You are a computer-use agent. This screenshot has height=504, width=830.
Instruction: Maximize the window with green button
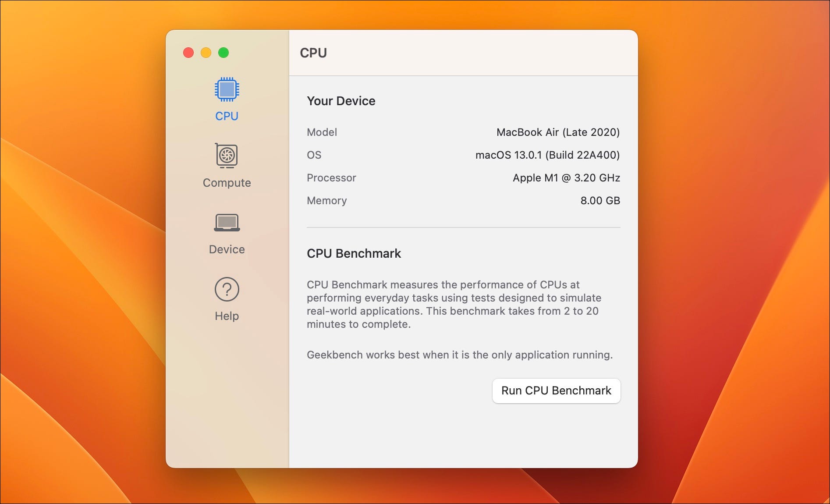[223, 53]
